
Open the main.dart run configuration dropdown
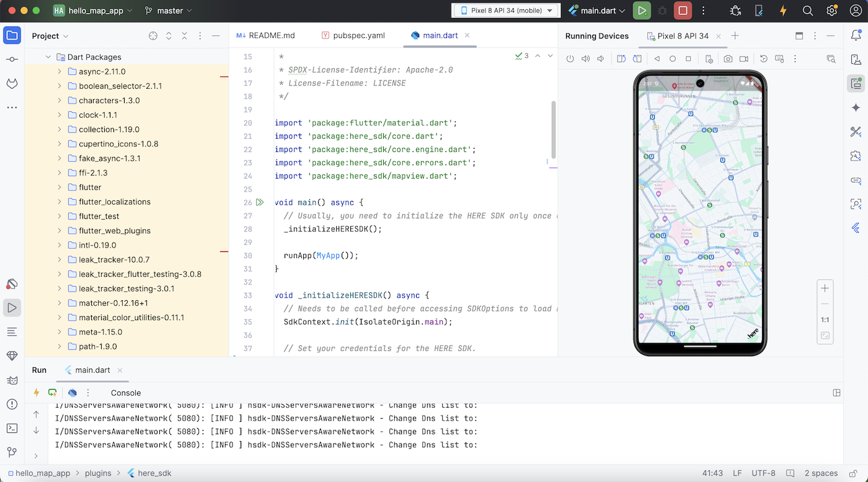click(x=597, y=11)
